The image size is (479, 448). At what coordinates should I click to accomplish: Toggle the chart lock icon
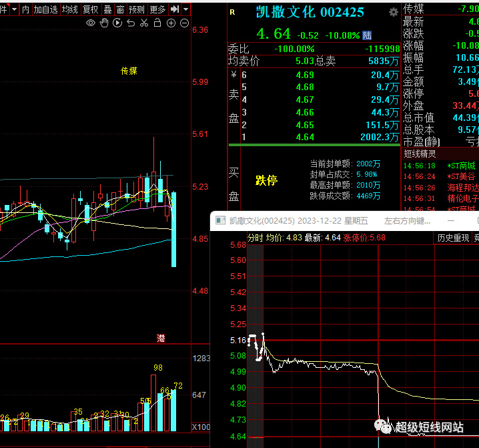coord(157,23)
